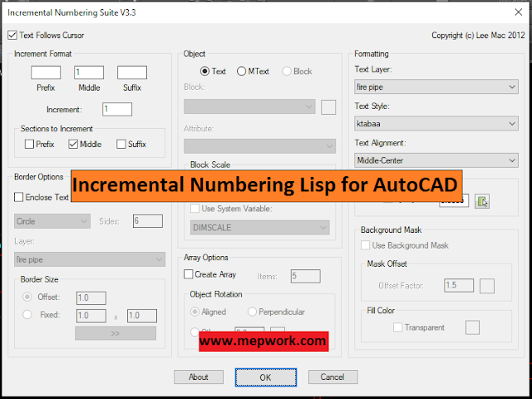
Task: Click the Middle input field
Action: coord(89,72)
